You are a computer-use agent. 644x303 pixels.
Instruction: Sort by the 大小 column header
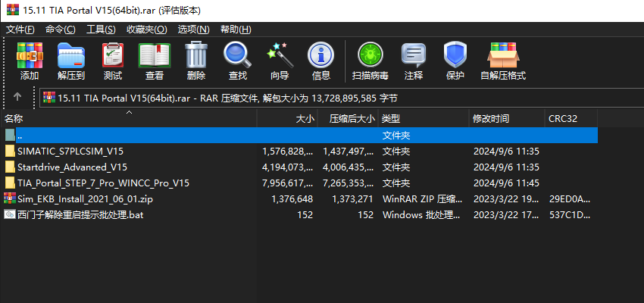(x=287, y=119)
